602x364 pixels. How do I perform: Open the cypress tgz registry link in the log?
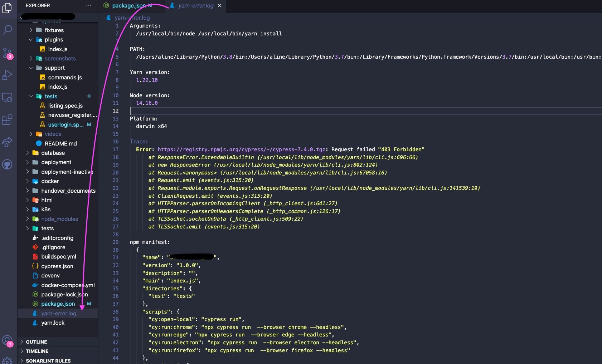coord(243,149)
